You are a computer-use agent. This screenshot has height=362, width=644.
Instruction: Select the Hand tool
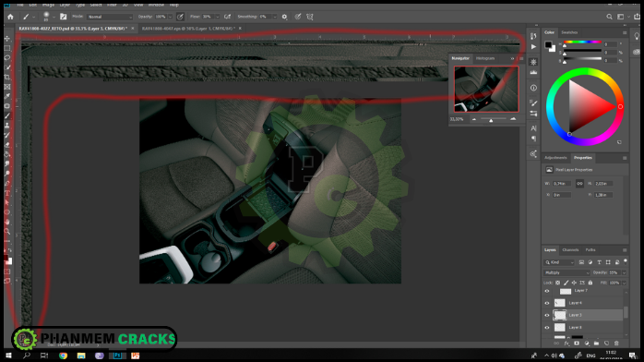[x=7, y=223]
